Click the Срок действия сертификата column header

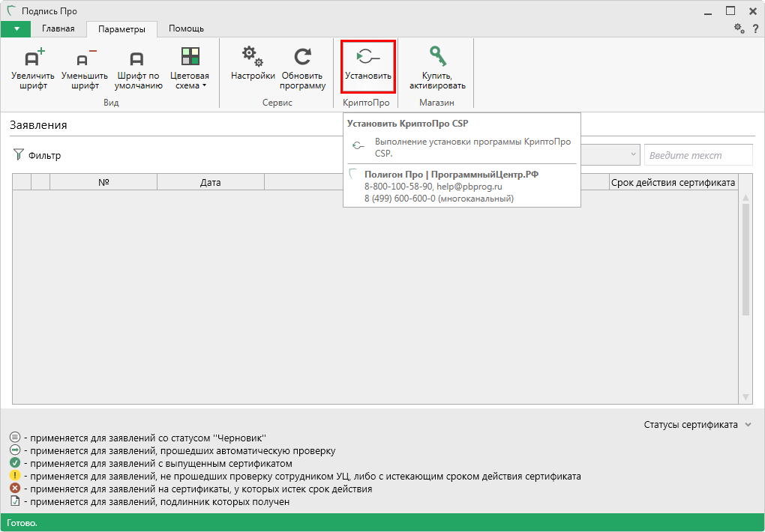pyautogui.click(x=673, y=182)
